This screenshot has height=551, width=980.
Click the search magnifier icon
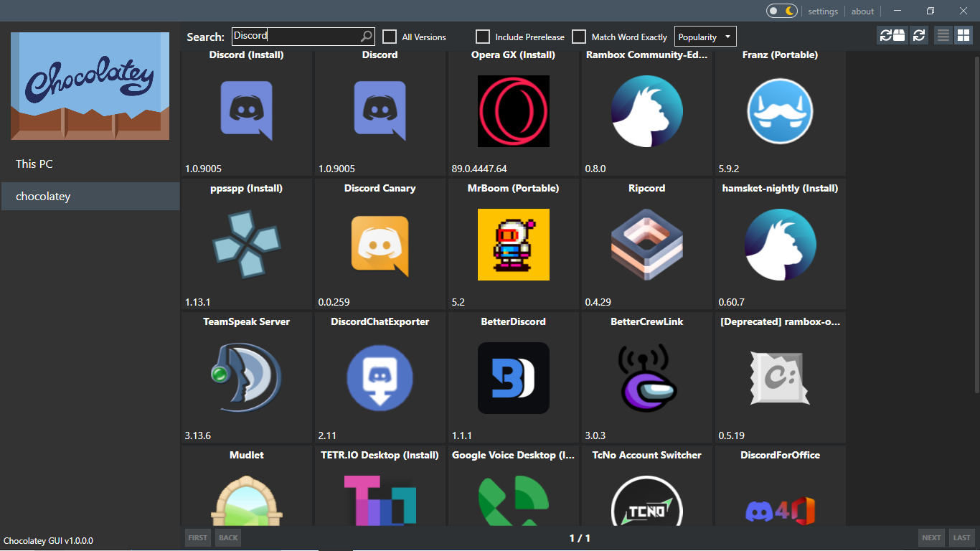click(x=366, y=36)
